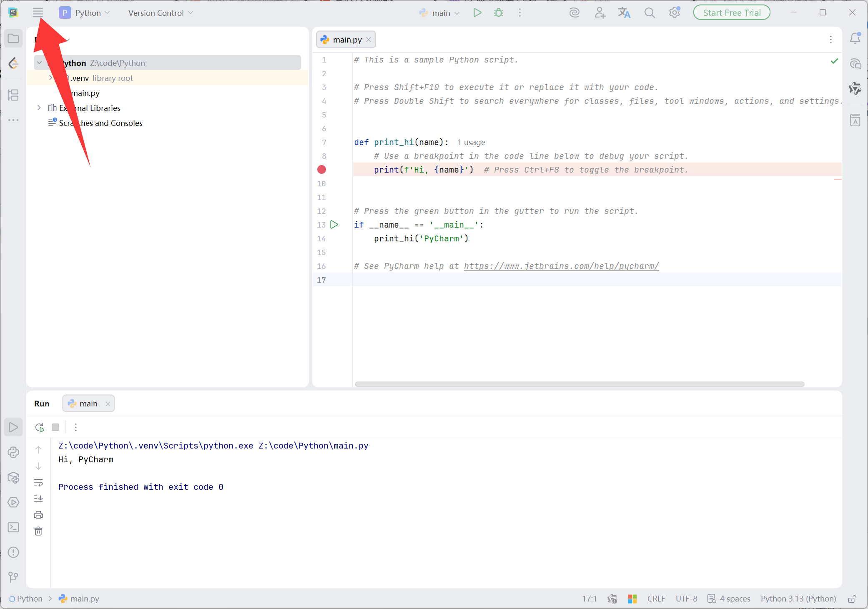Rerun main with the rerun icon
This screenshot has width=868, height=609.
click(x=40, y=427)
